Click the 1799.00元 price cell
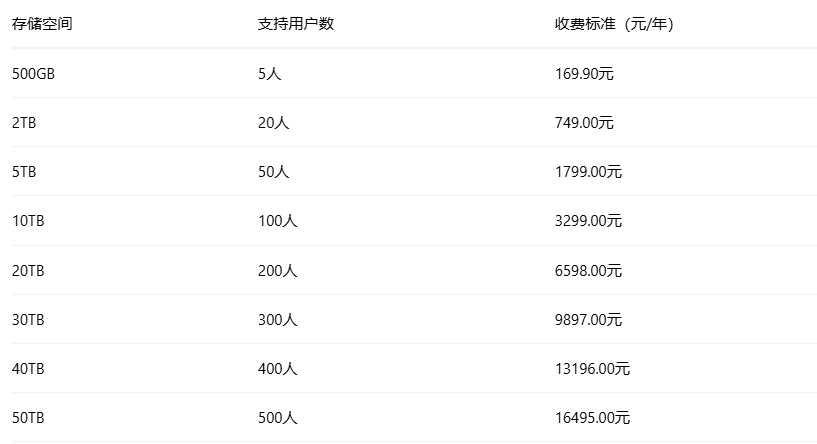817x444 pixels. (x=588, y=172)
